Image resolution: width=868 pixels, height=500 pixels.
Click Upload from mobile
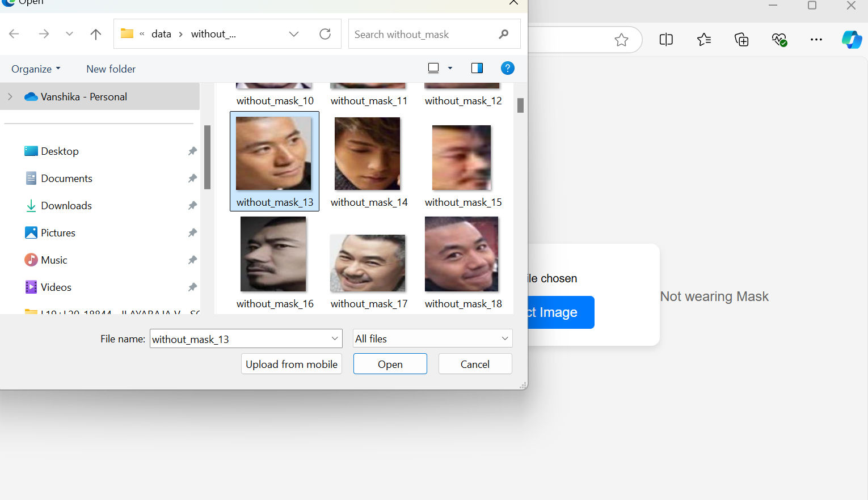point(292,364)
